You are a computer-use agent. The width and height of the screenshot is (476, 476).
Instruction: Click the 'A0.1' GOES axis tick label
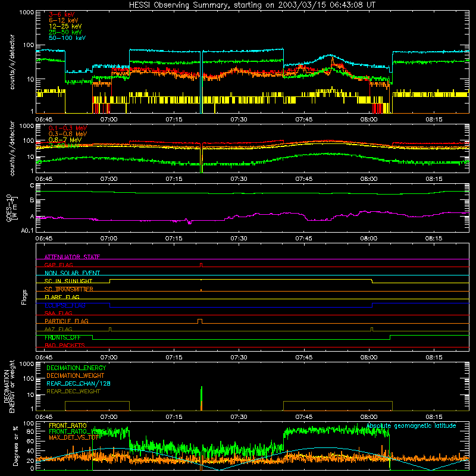pyautogui.click(x=27, y=230)
